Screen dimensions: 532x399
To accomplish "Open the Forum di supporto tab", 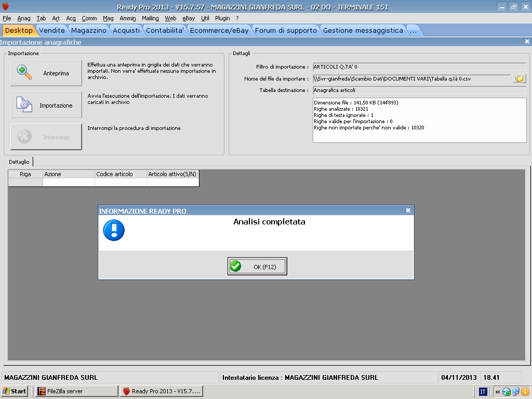I will pos(286,30).
